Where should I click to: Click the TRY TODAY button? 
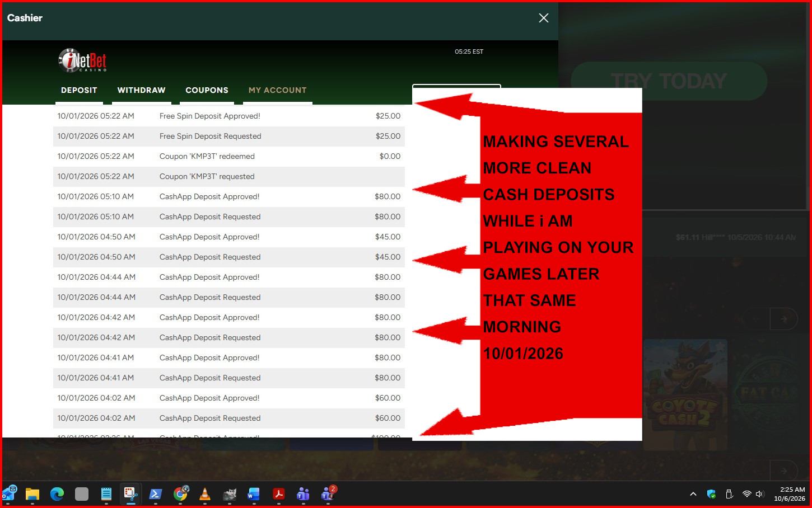click(669, 81)
